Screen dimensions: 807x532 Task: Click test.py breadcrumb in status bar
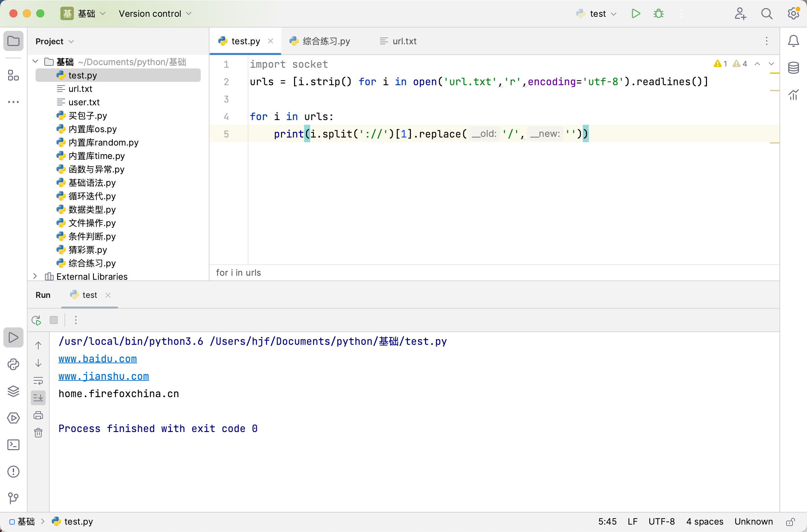coord(72,522)
